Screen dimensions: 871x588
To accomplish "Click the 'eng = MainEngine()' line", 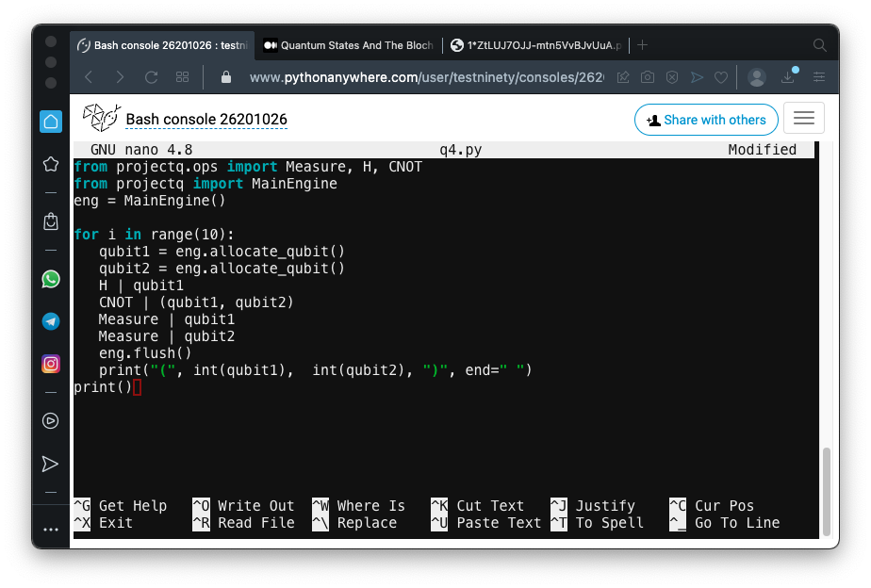I will (x=150, y=201).
